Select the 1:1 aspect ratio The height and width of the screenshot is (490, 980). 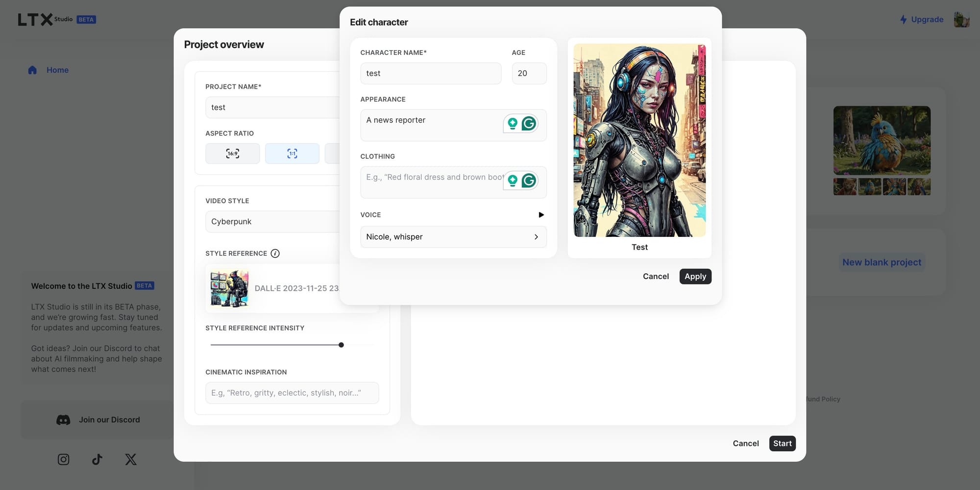(x=292, y=154)
